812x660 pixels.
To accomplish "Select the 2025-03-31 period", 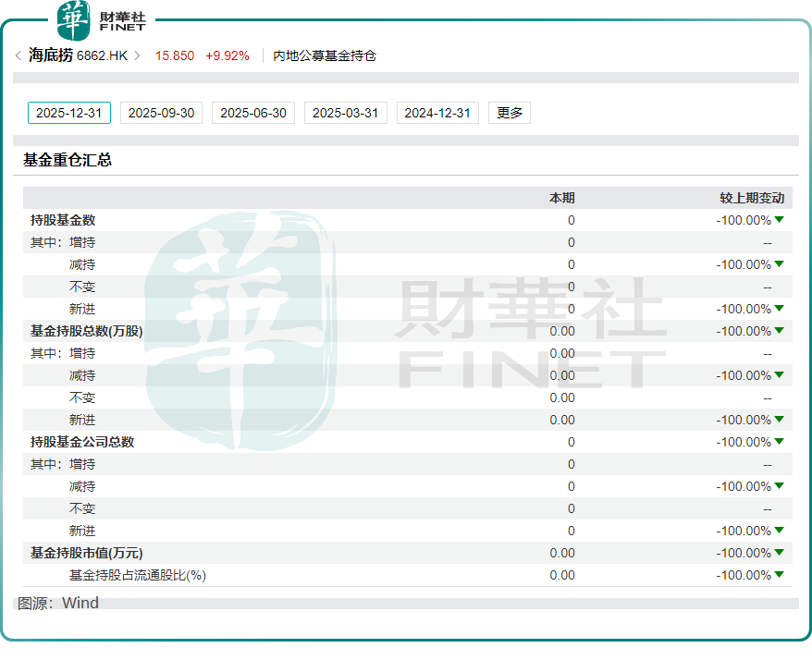I will (345, 113).
